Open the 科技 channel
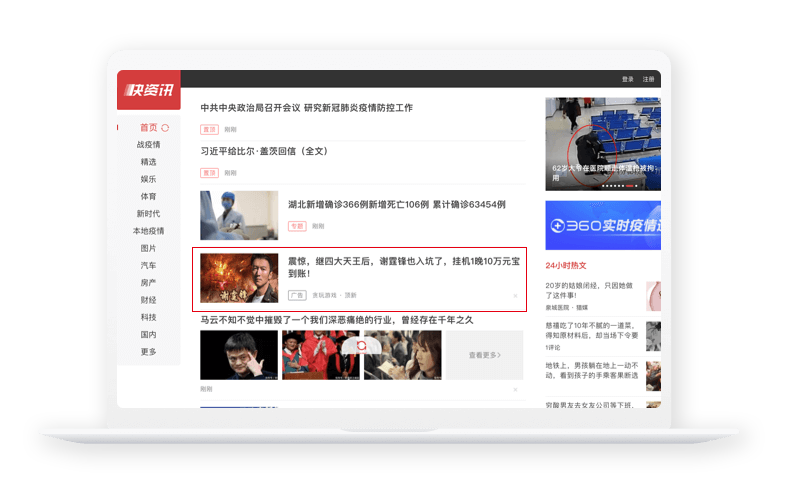Screen dimensions: 794x486 [148, 317]
